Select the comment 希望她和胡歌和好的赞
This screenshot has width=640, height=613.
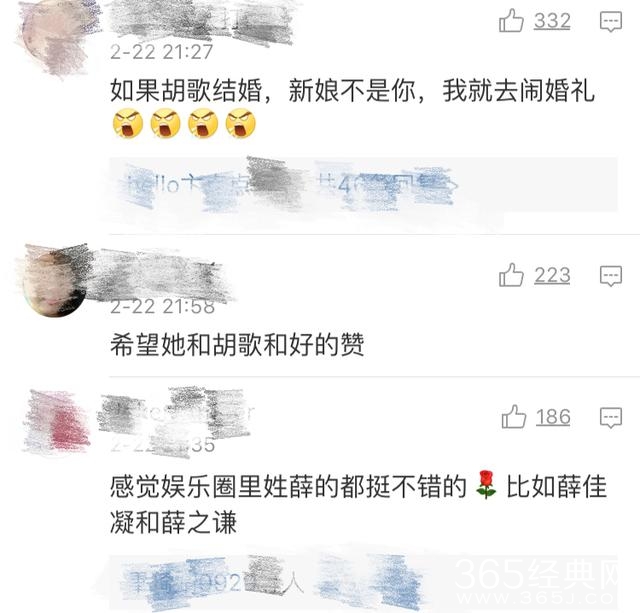(x=237, y=345)
